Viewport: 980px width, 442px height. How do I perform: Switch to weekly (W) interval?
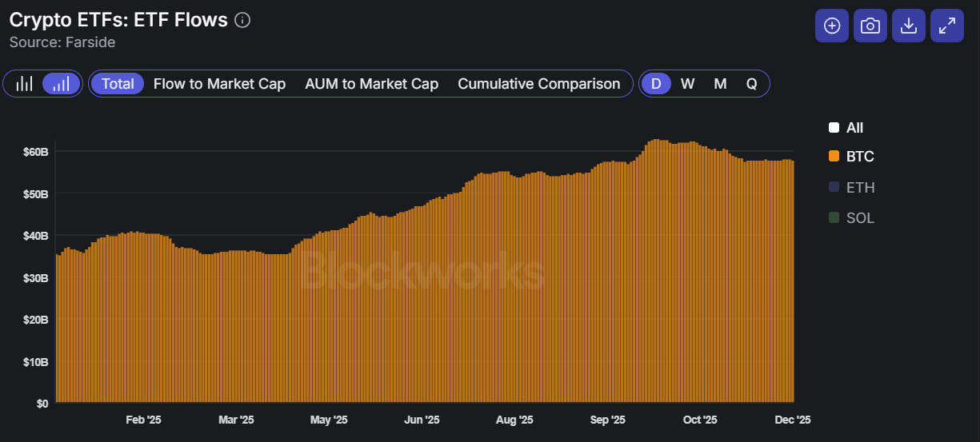[x=687, y=83]
